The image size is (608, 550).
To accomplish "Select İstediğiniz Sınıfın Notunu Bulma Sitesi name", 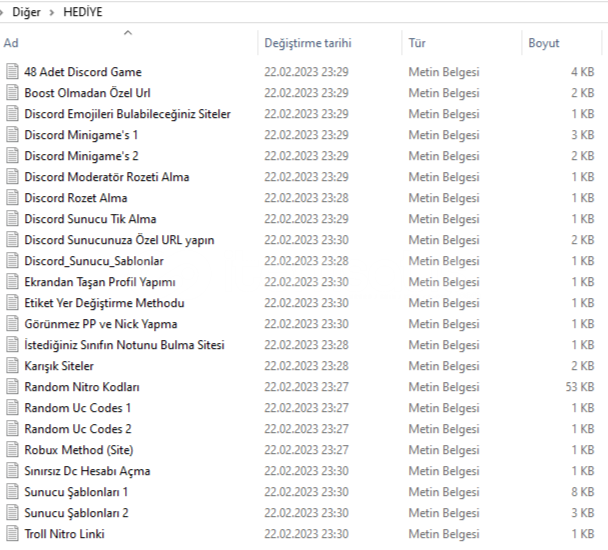I will pyautogui.click(x=124, y=345).
